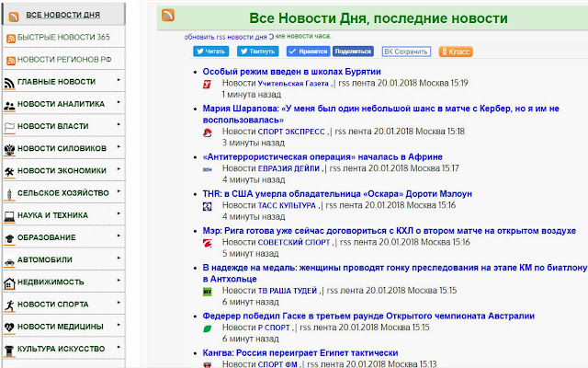Open Новости Спорта menu section
The height and width of the screenshot is (368, 588).
(63, 305)
